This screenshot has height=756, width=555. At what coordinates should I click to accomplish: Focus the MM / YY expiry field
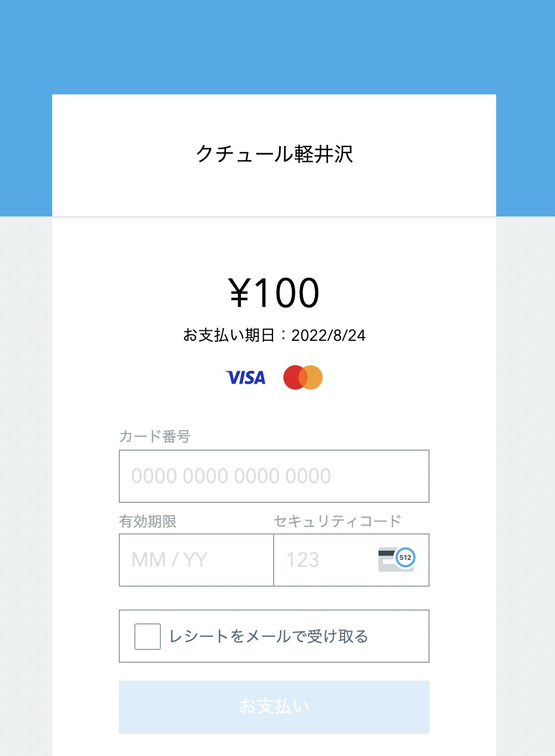(x=196, y=560)
